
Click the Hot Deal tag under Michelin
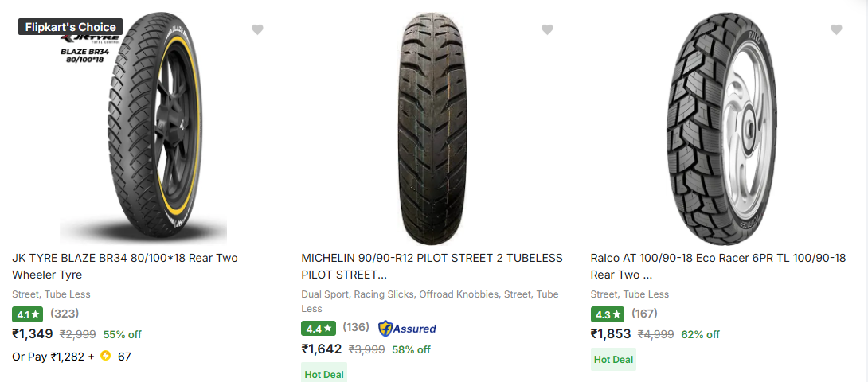click(x=323, y=372)
